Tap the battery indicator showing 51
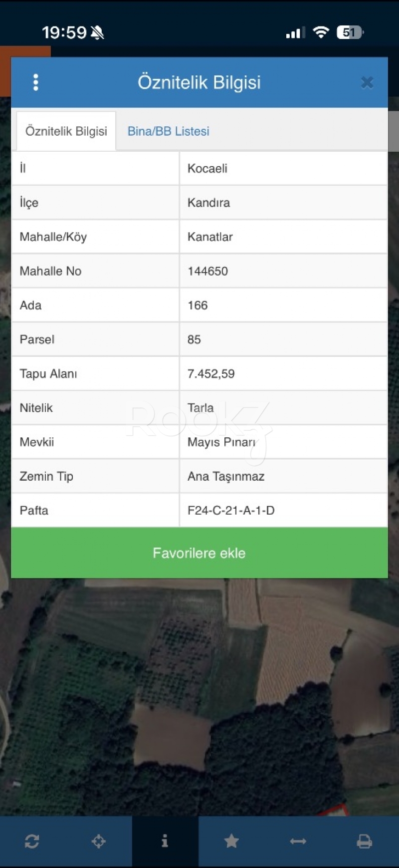The width and height of the screenshot is (399, 868). pyautogui.click(x=350, y=32)
